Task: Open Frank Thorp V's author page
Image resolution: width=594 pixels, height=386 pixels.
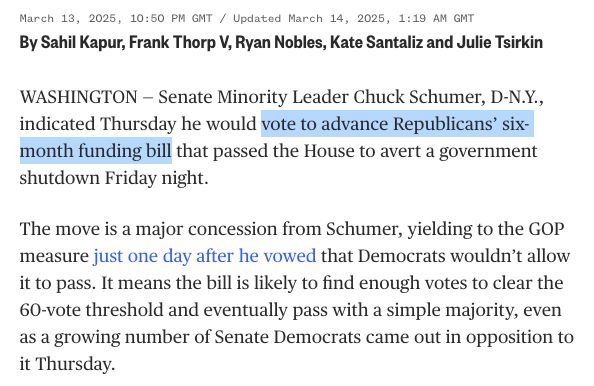Action: 179,42
